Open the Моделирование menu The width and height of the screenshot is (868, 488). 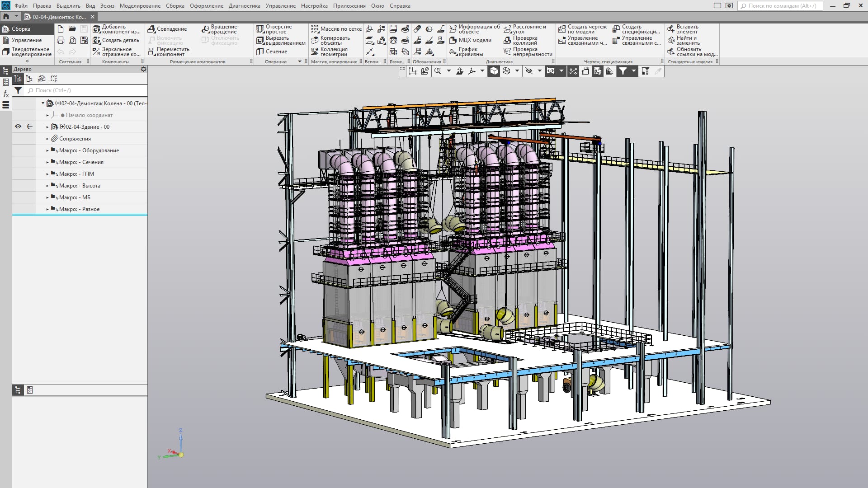[140, 6]
